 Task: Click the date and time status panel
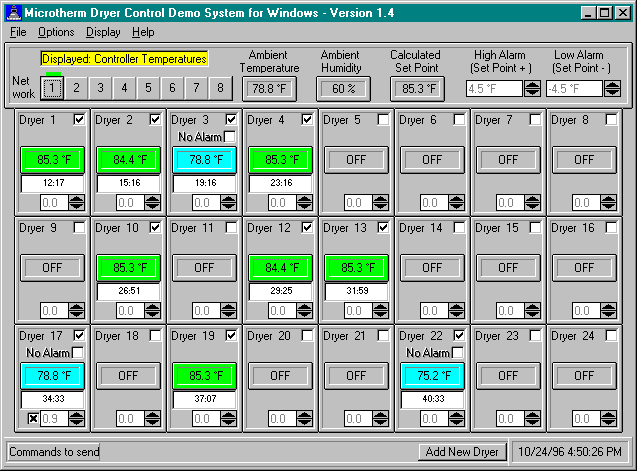[570, 452]
